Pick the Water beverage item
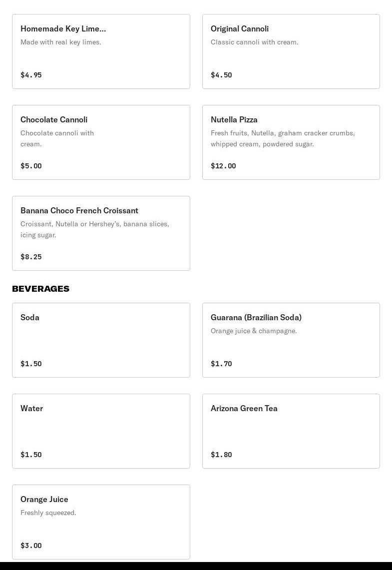Viewport: 392px width, 570px height. click(101, 431)
